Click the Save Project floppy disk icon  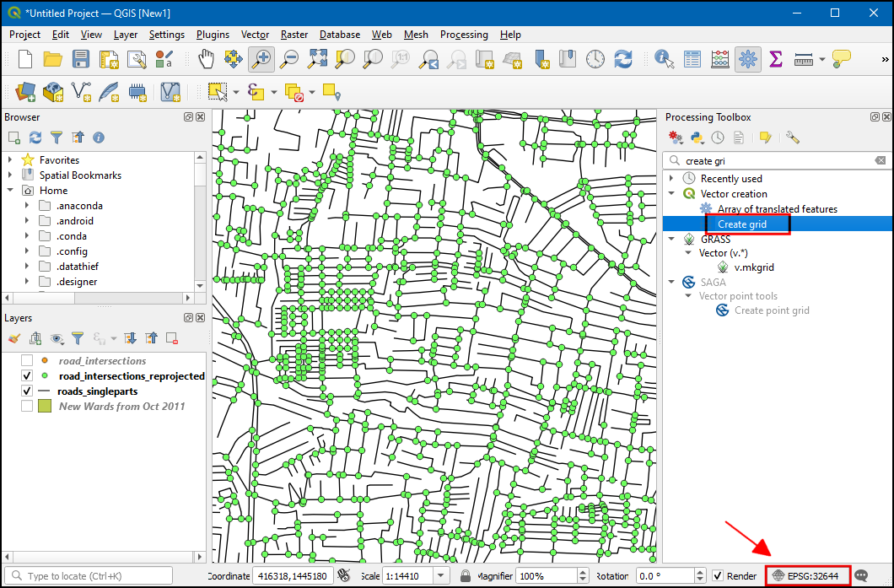pyautogui.click(x=81, y=59)
